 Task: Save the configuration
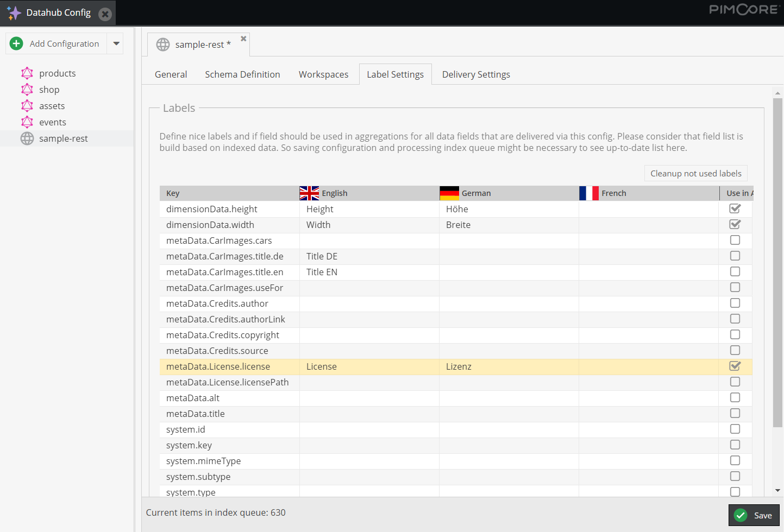754,515
